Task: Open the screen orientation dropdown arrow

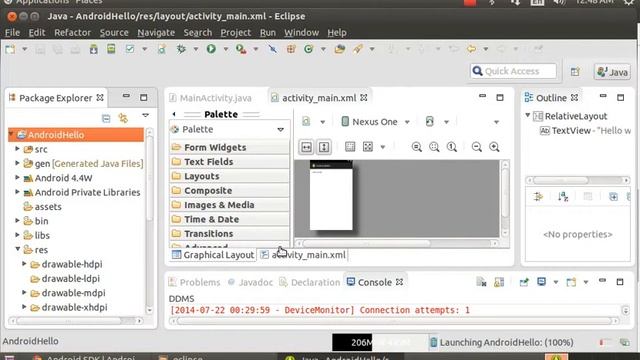Action: (447, 122)
